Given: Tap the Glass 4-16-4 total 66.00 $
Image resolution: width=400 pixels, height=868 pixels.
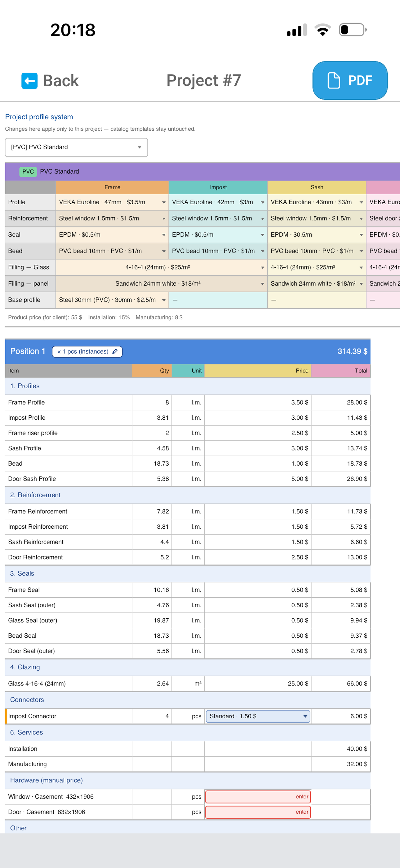Looking at the screenshot, I should point(357,684).
